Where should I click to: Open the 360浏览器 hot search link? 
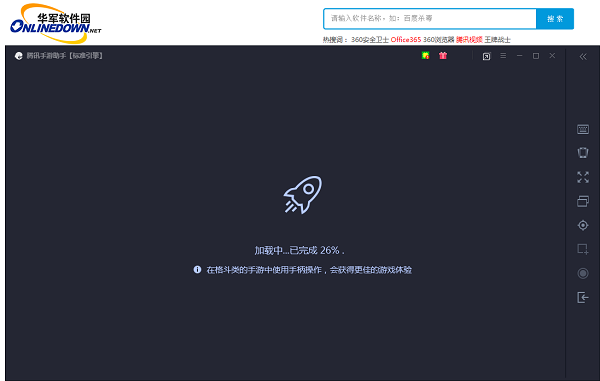(x=439, y=39)
